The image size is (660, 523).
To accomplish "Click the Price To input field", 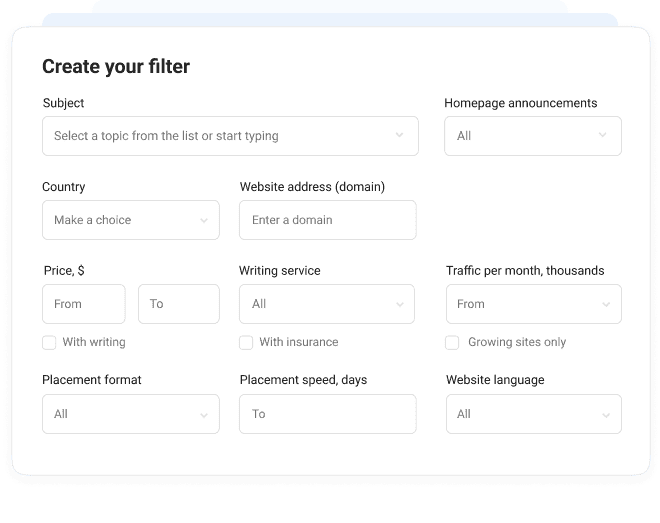I will (x=178, y=304).
